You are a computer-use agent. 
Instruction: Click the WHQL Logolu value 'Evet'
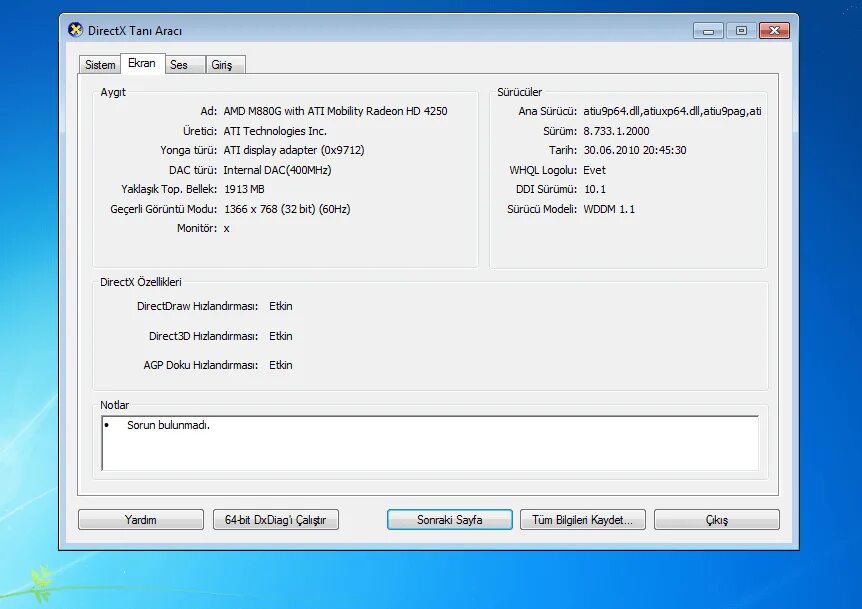[594, 170]
